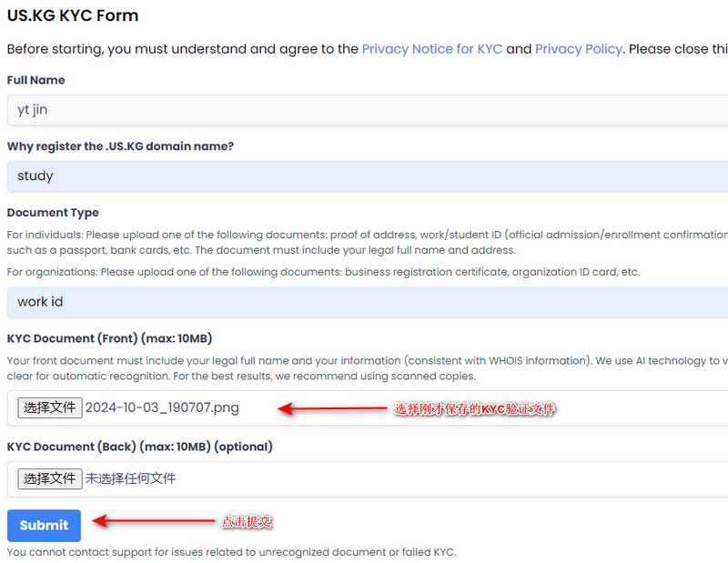Viewport: 728px width, 563px height.
Task: Choose file for KYC Document Back
Action: coord(50,478)
